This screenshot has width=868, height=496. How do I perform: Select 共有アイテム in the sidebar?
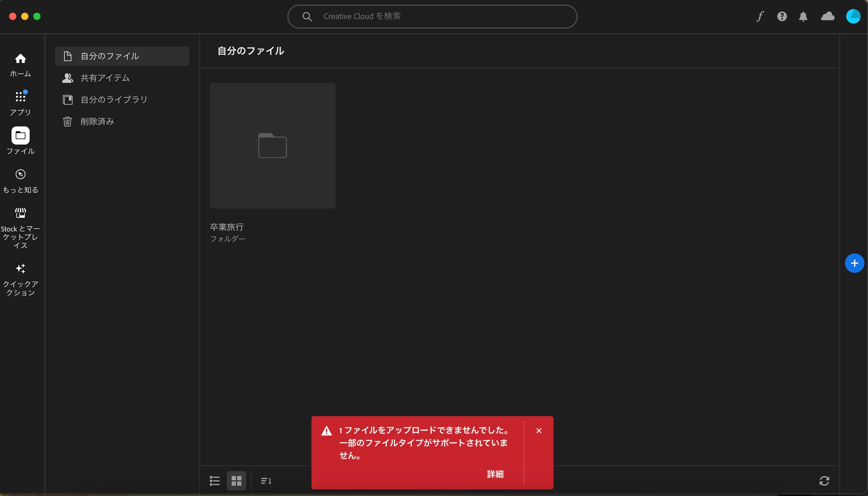(x=105, y=78)
